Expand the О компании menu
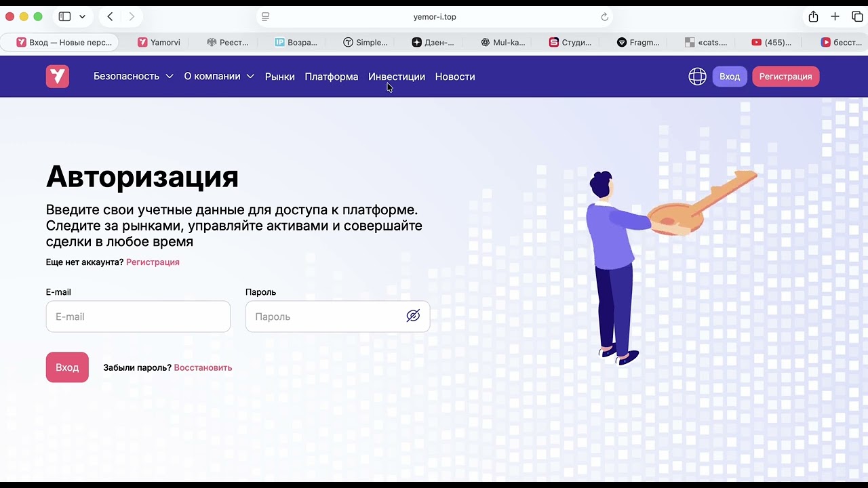868x488 pixels. click(x=219, y=77)
